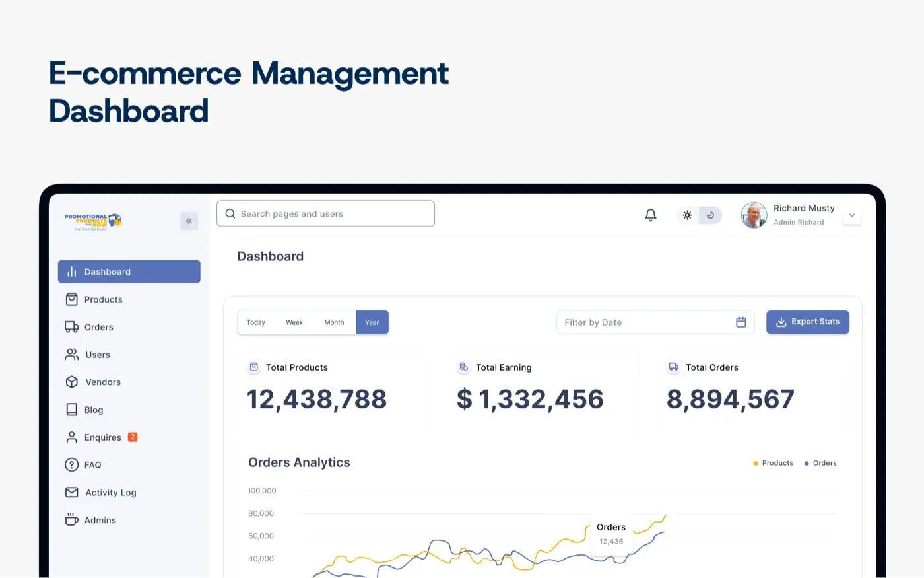Click the Activity Log envelope icon
This screenshot has width=924, height=578.
(x=72, y=493)
